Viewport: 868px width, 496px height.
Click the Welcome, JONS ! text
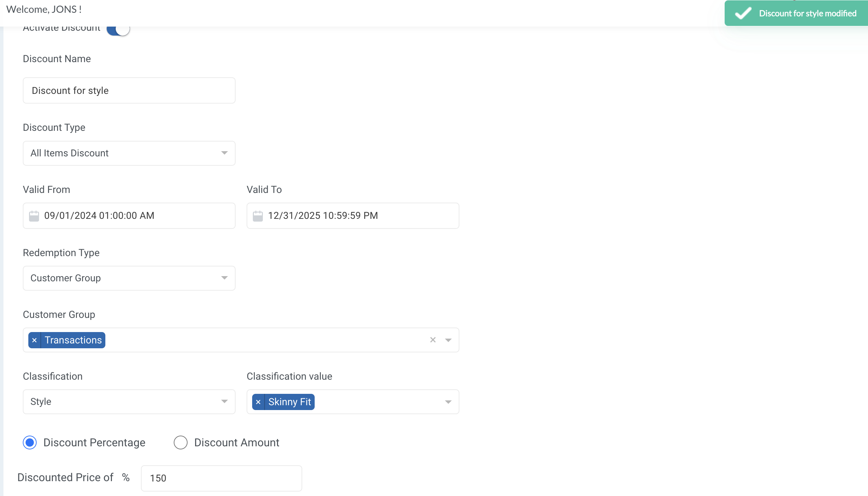coord(44,9)
